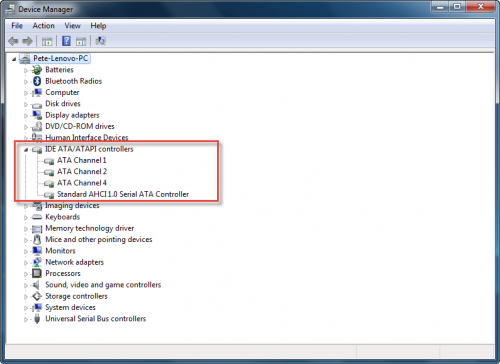Click the show/hide console tree toolbar icon
The width and height of the screenshot is (500, 364).
point(47,41)
